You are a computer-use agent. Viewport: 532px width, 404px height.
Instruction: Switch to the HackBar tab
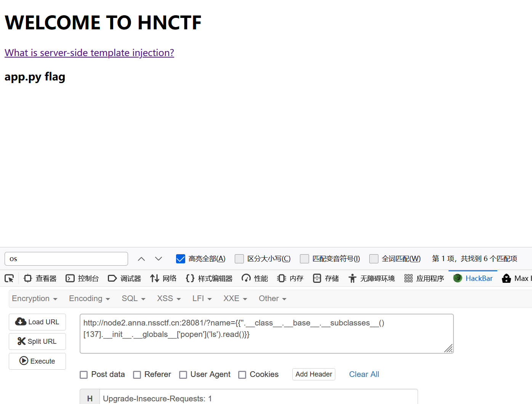[473, 278]
